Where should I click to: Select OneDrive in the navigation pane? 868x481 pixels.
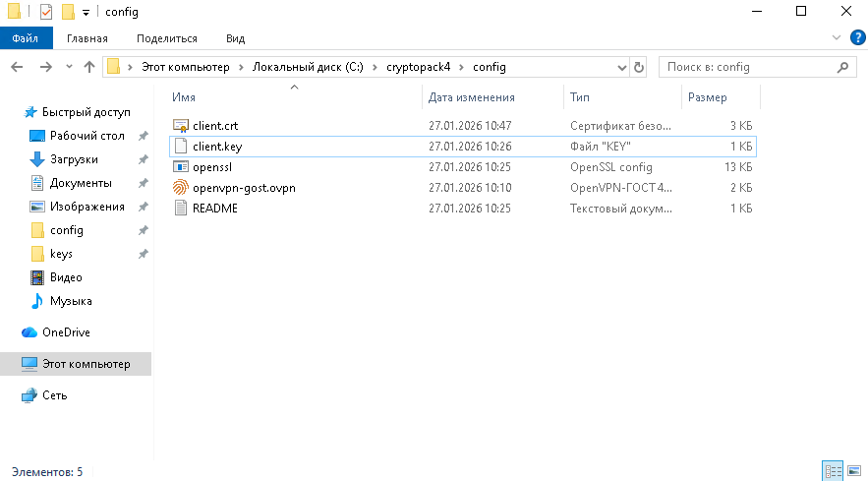[66, 332]
